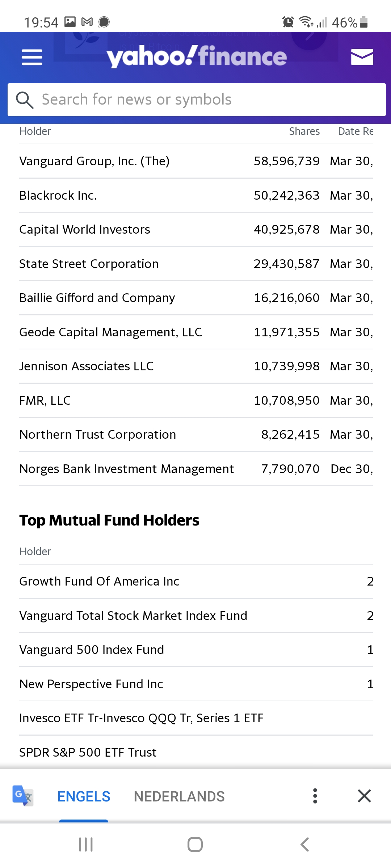Screen dimensions: 391x868
Task: Tap the search magnifier icon
Action: tap(25, 100)
